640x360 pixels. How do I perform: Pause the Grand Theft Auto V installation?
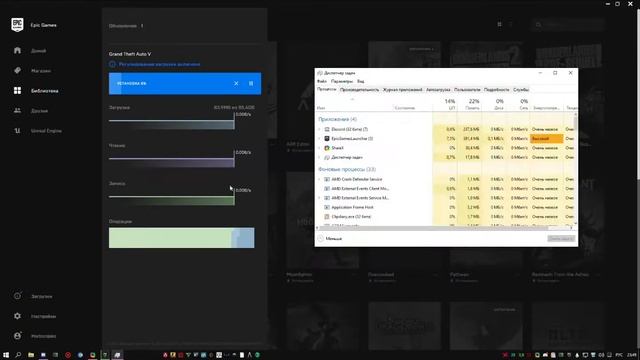pos(251,83)
